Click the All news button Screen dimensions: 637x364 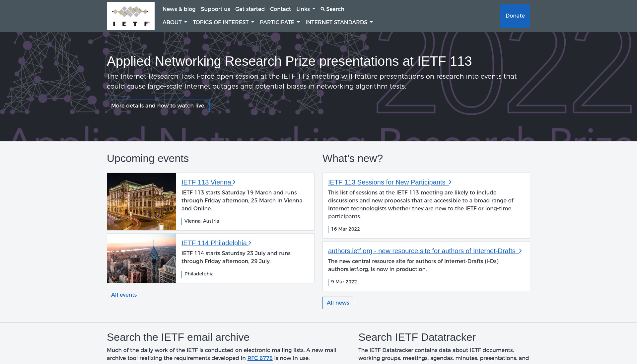point(338,303)
